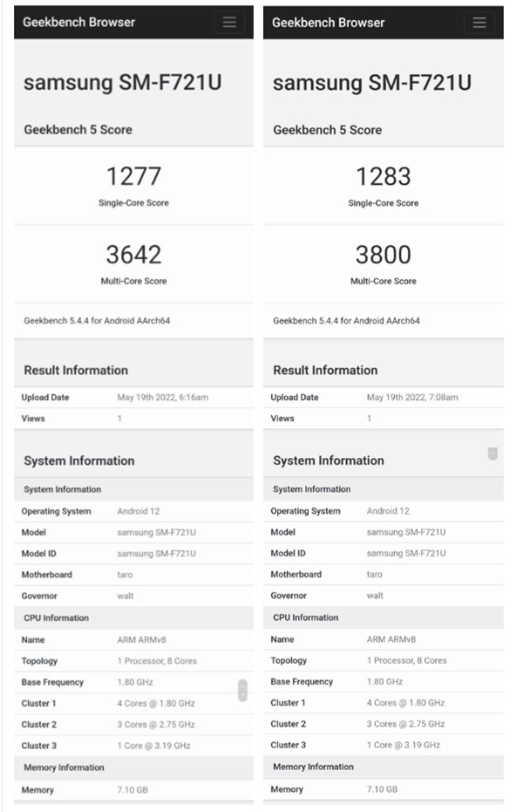
Task: Click the 3642 multi-core score
Action: 133,255
